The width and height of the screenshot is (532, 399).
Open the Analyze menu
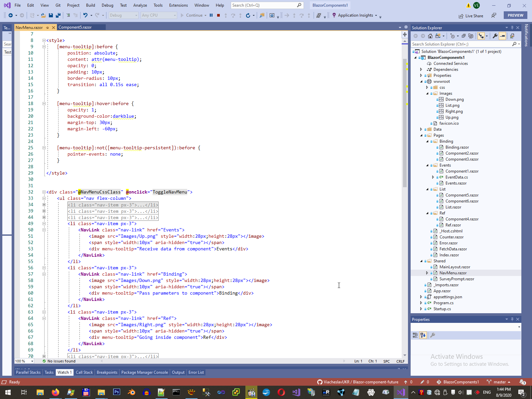pyautogui.click(x=140, y=5)
